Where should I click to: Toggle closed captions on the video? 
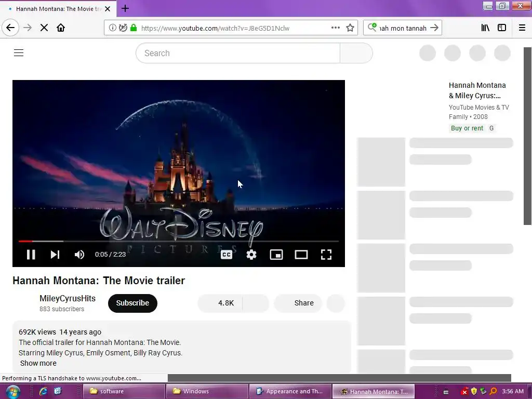click(x=227, y=255)
